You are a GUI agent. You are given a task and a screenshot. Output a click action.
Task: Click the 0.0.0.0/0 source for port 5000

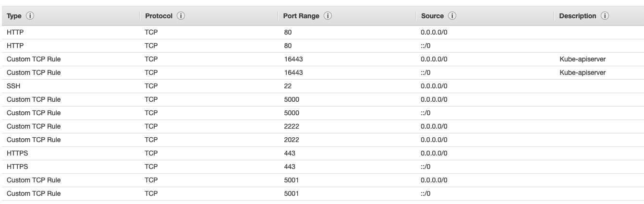(434, 99)
